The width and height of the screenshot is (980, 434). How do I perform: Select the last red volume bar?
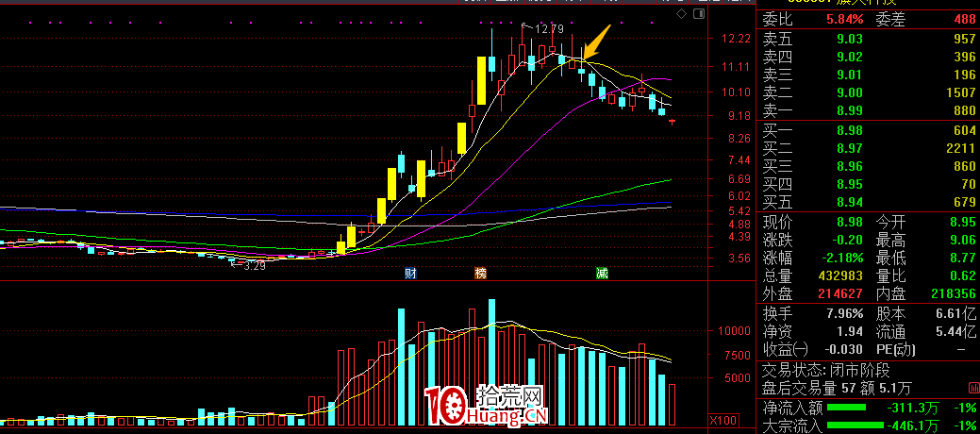click(x=672, y=405)
